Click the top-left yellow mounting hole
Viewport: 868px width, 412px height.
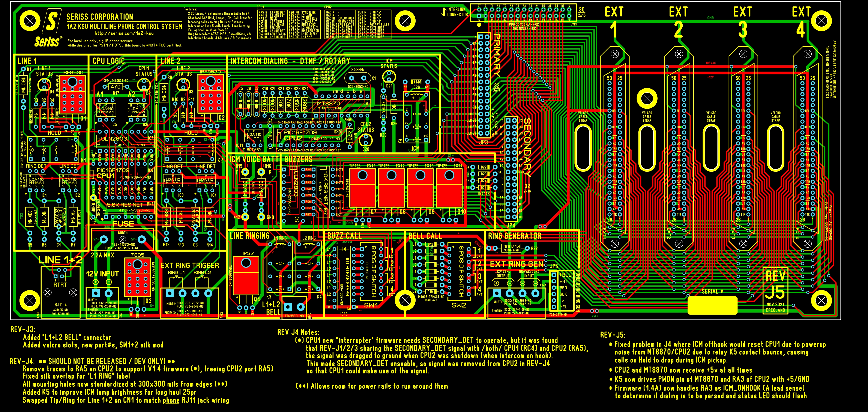(x=30, y=21)
